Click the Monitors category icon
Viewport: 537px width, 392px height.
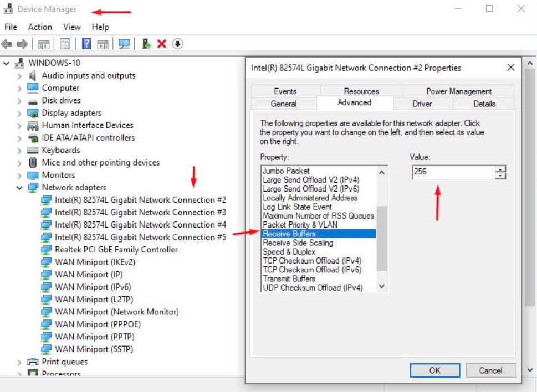point(33,175)
